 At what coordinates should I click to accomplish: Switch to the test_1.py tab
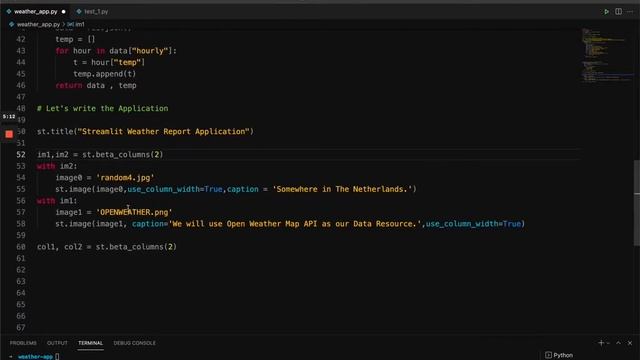pos(96,11)
